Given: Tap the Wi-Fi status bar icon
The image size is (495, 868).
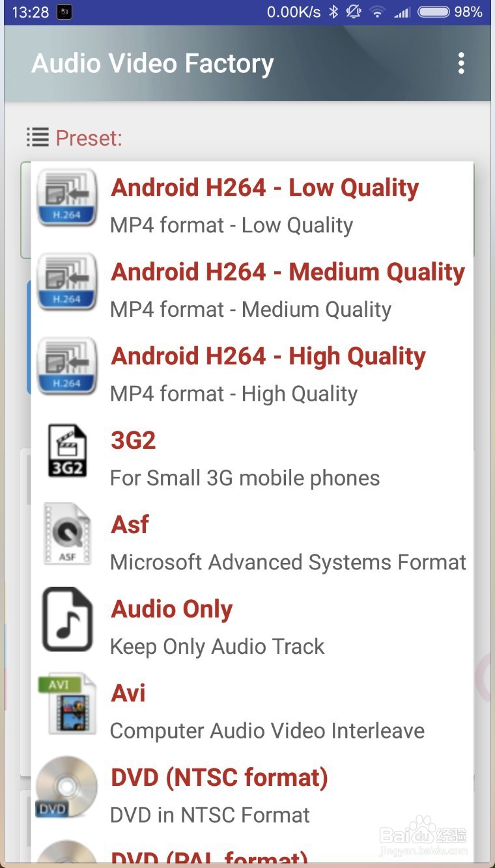Looking at the screenshot, I should click(376, 12).
